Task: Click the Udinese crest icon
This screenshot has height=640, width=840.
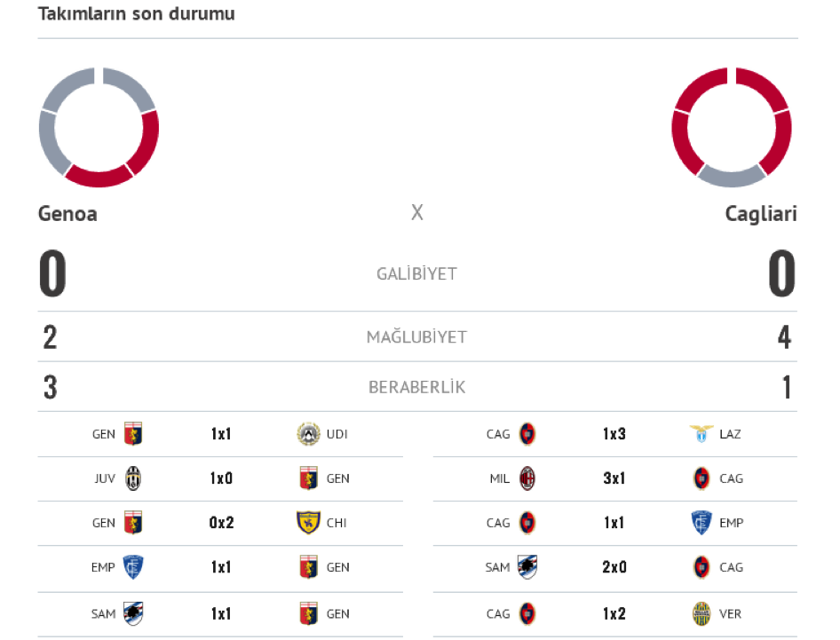Action: point(308,434)
